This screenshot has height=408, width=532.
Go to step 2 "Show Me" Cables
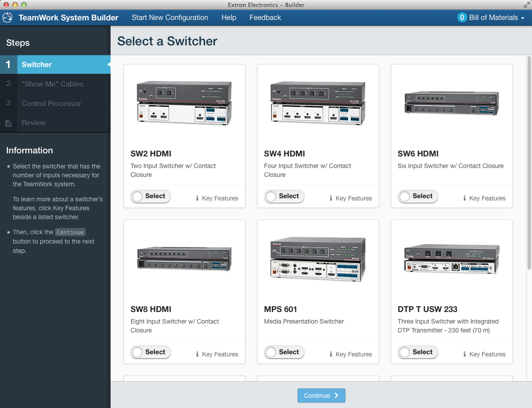point(56,84)
